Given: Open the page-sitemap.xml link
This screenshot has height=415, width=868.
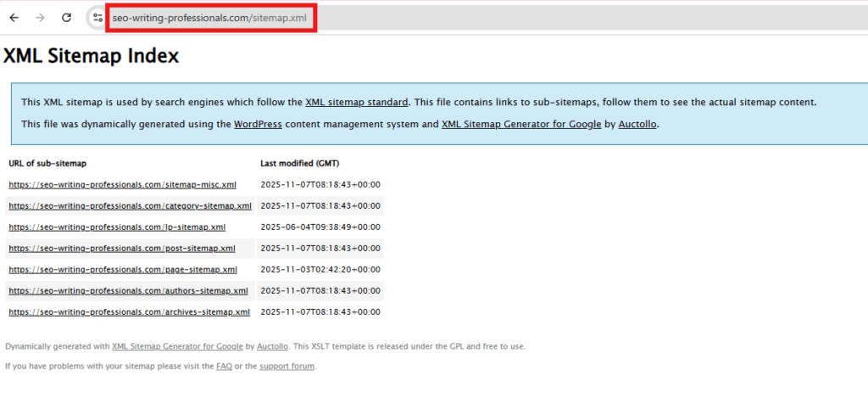Looking at the screenshot, I should 123,269.
